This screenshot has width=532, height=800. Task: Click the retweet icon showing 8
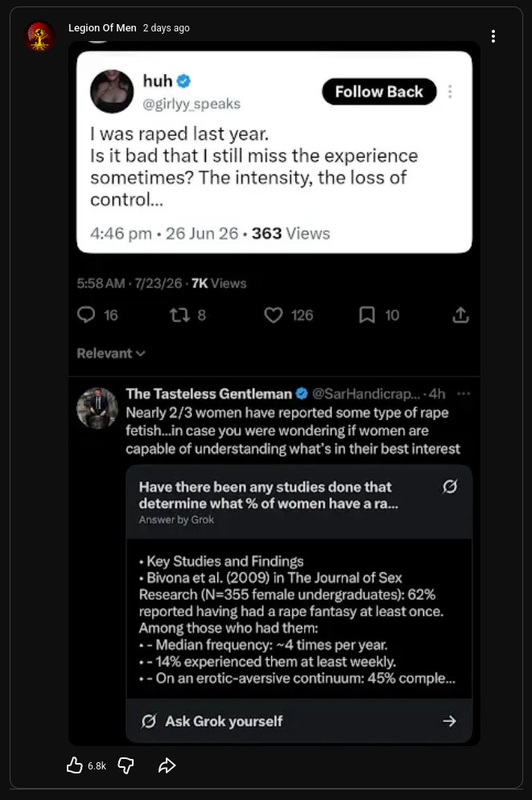click(x=179, y=315)
